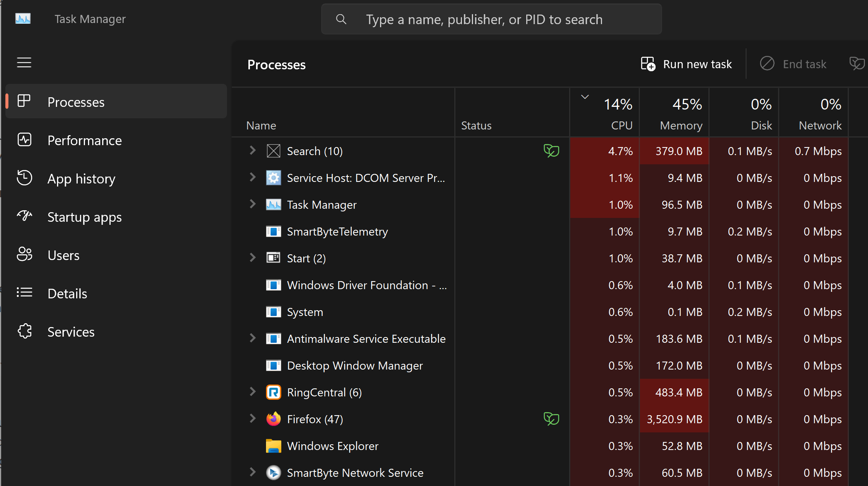Click Task Manager app icon in title bar
868x486 pixels.
tap(23, 19)
